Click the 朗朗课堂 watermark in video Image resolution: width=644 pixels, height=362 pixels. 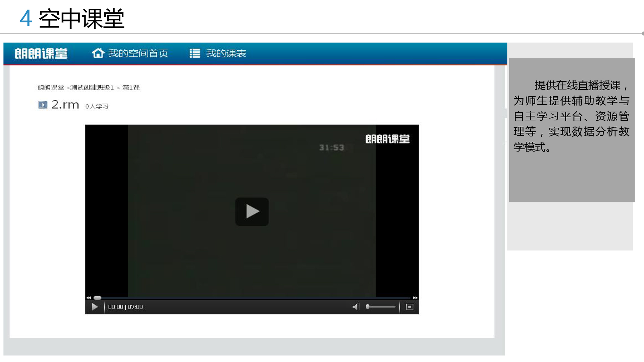pyautogui.click(x=387, y=139)
